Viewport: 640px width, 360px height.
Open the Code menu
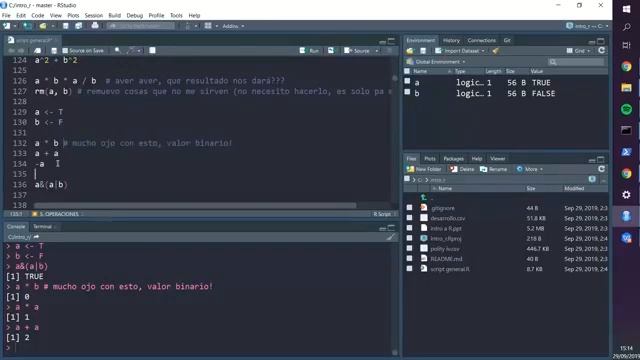38,16
